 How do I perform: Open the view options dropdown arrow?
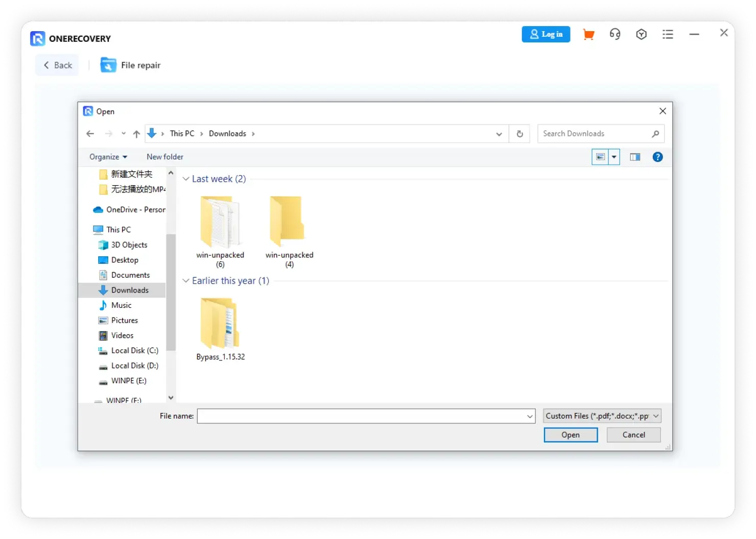point(614,157)
